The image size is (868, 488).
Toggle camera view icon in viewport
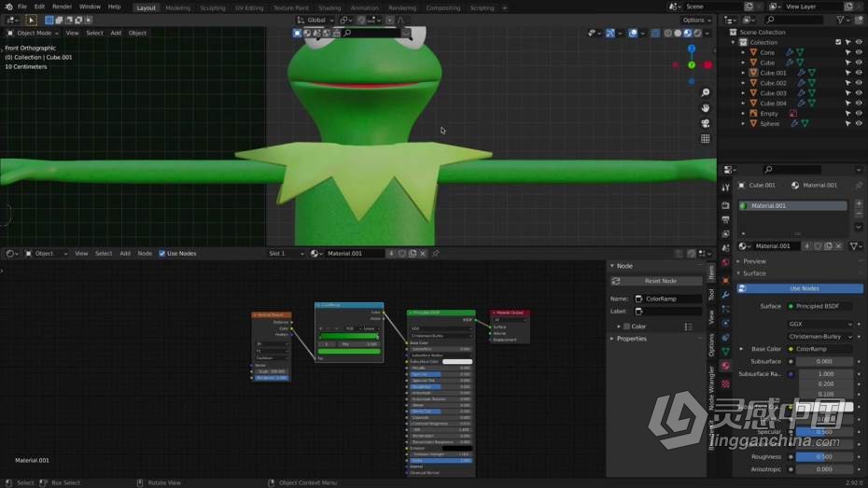click(706, 123)
